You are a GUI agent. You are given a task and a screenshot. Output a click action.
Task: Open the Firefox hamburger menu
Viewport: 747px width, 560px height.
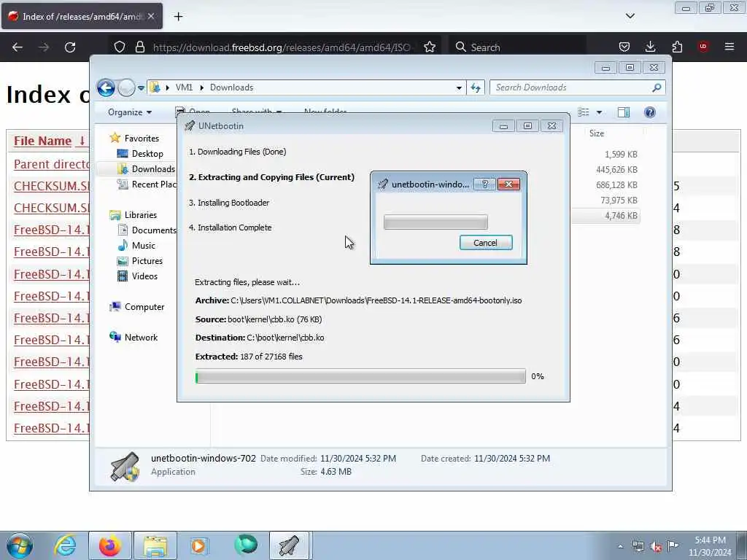729,47
